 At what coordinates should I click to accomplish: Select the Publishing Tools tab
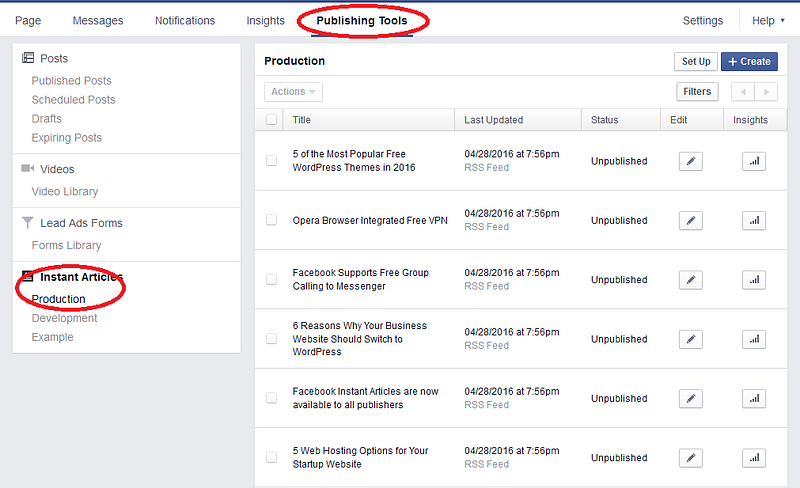pyautogui.click(x=362, y=20)
